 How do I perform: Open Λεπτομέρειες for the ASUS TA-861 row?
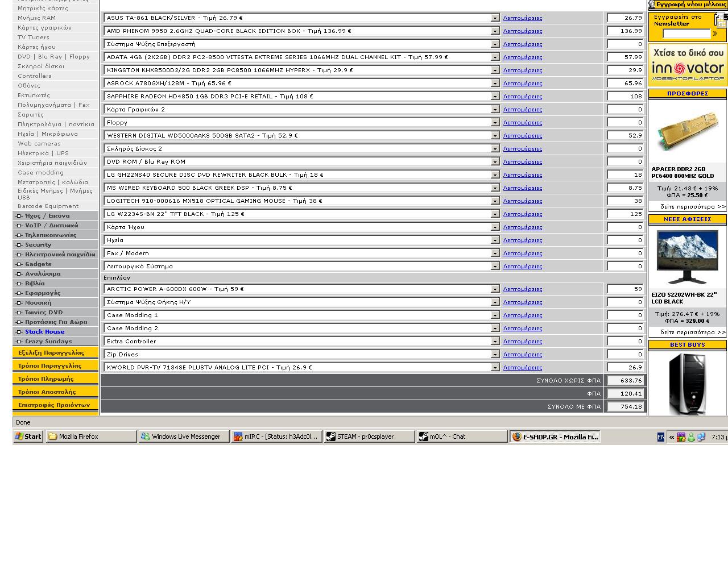pyautogui.click(x=523, y=18)
